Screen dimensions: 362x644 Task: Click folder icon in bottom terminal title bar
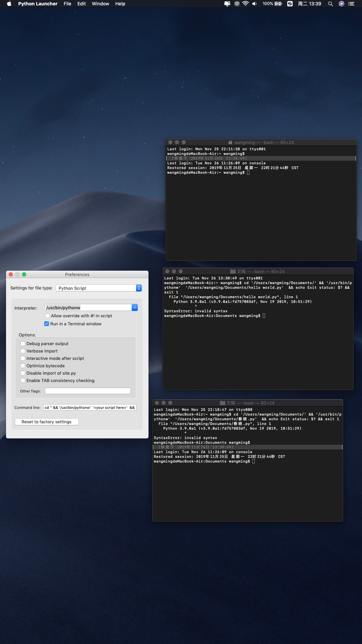click(x=223, y=403)
